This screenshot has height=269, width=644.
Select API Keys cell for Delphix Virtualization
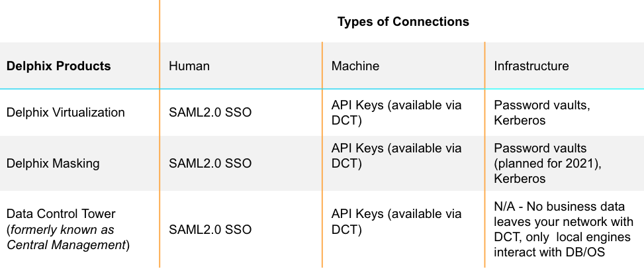(x=396, y=113)
